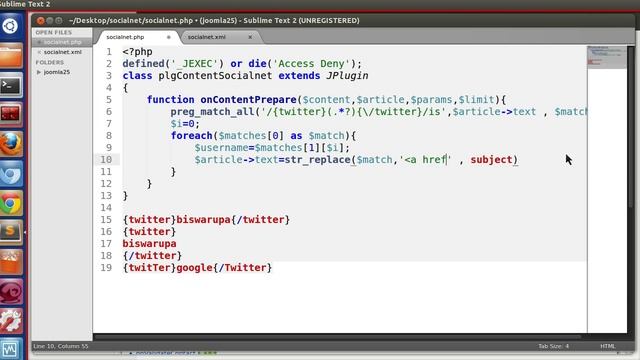Switch to the socialnet.xml tab
Image resolution: width=640 pixels, height=360 pixels.
(x=207, y=37)
